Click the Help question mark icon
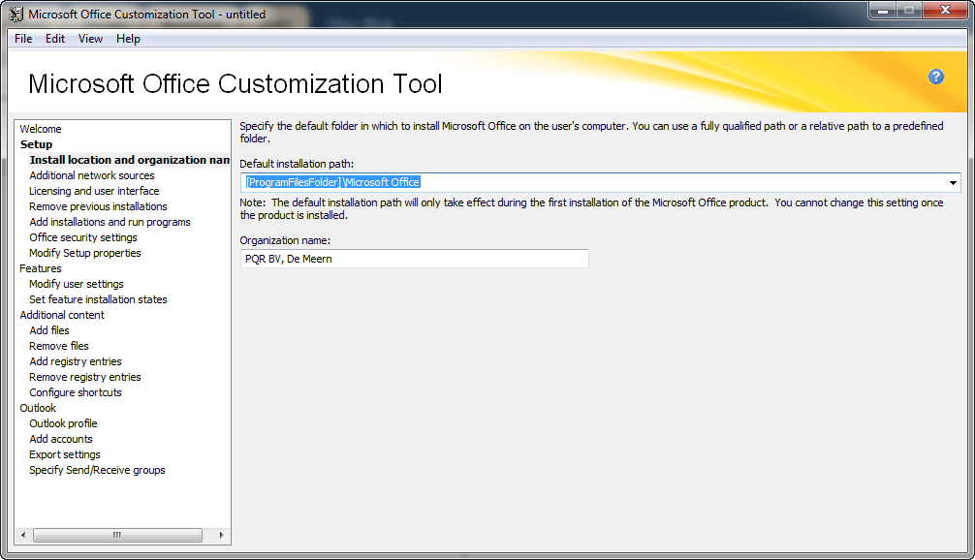975x560 pixels. [935, 76]
